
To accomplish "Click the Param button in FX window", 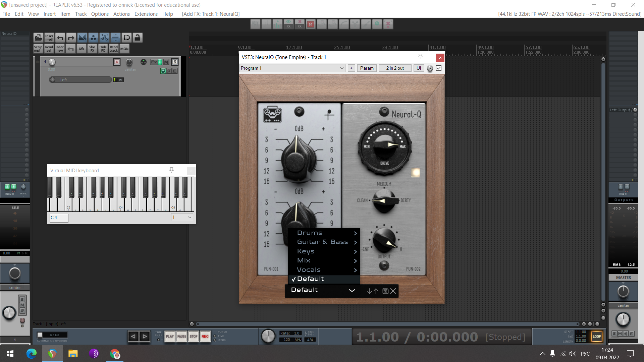I will coord(367,68).
